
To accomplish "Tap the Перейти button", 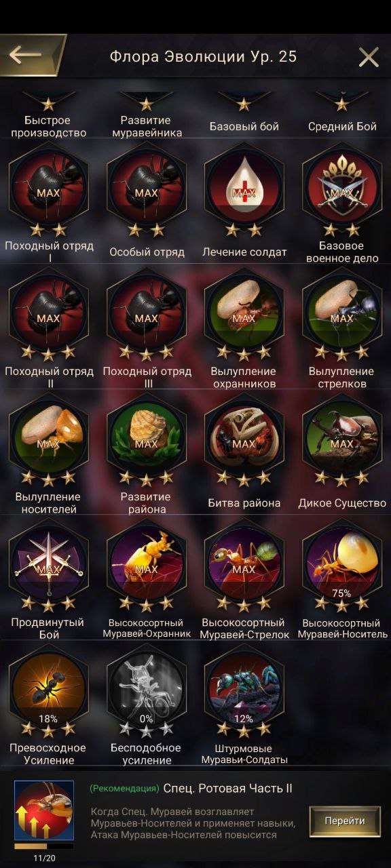I will [344, 821].
